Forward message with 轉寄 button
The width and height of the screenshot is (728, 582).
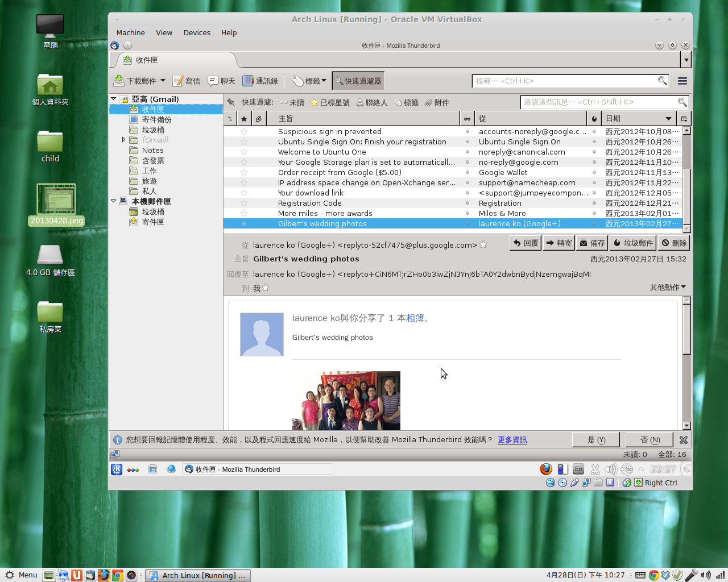[559, 243]
